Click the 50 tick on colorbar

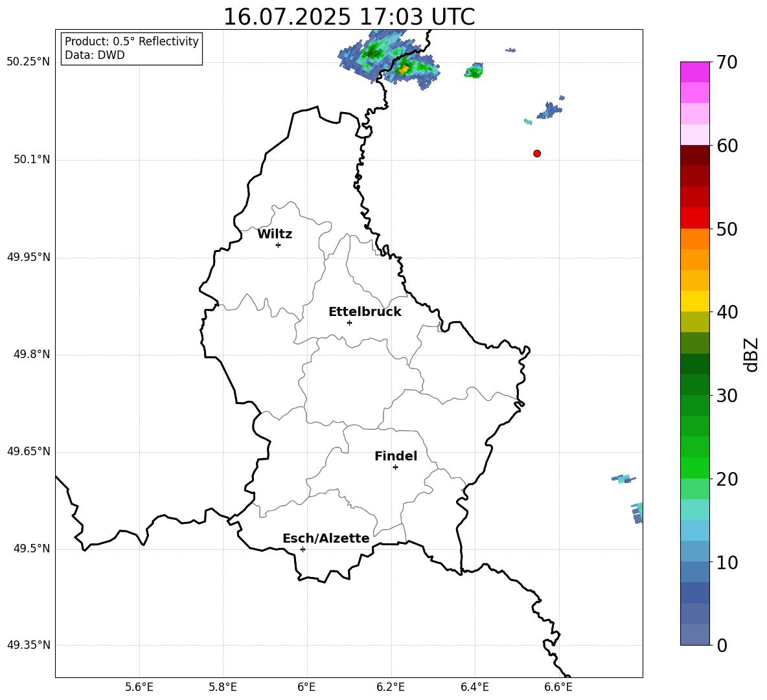(x=727, y=229)
